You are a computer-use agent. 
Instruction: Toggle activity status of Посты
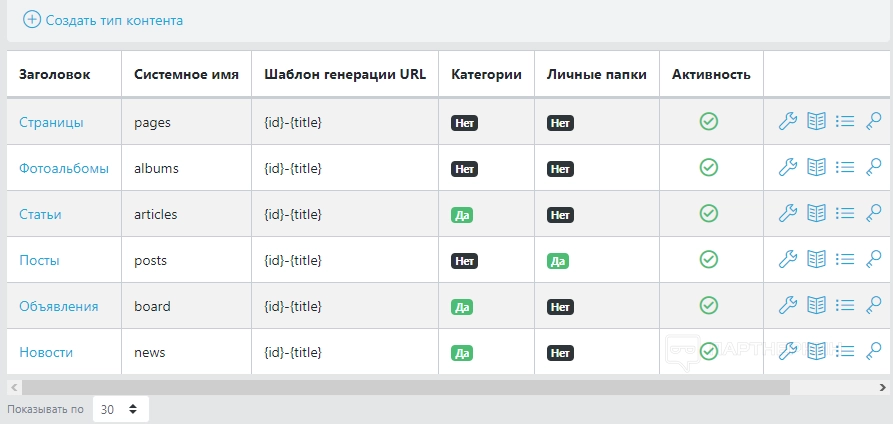click(x=708, y=260)
